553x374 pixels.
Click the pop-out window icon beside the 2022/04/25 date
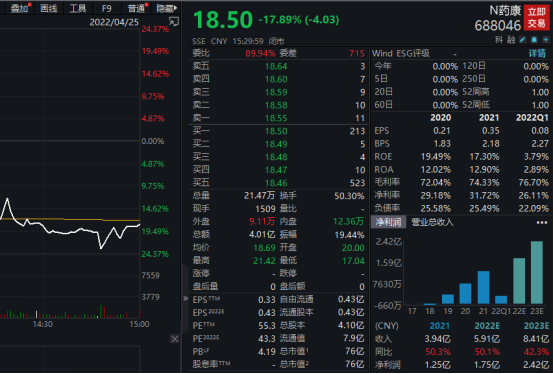click(174, 22)
